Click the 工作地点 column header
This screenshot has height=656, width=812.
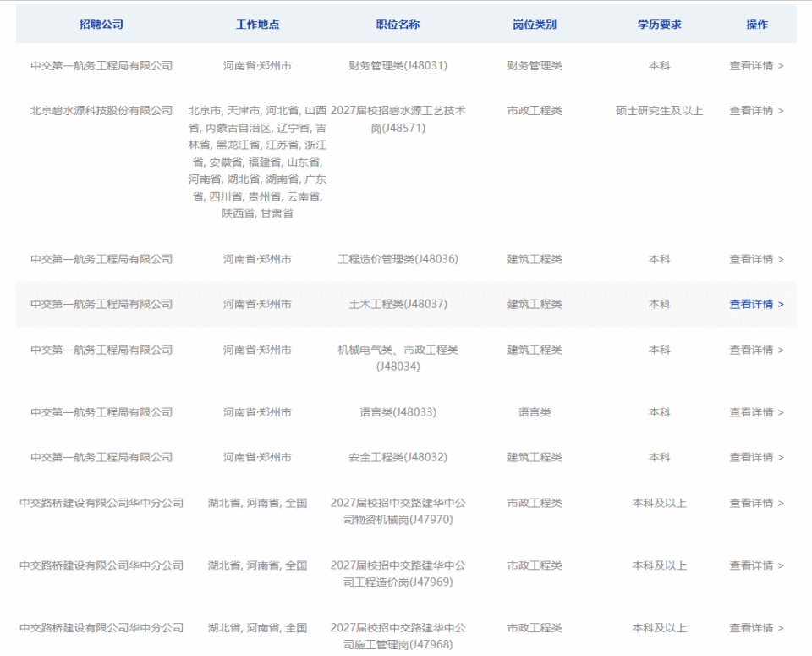[257, 25]
